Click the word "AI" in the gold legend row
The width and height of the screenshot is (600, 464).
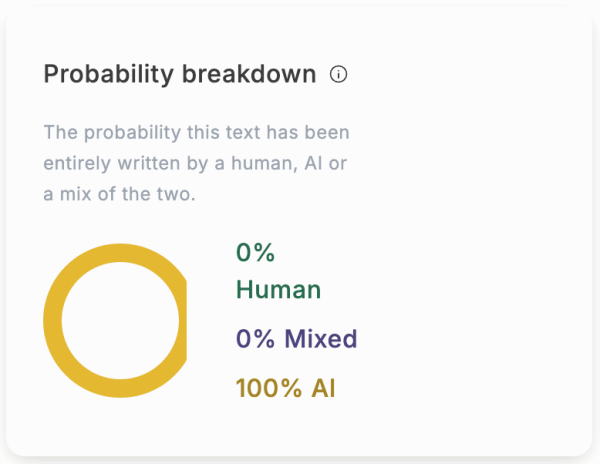[x=323, y=387]
